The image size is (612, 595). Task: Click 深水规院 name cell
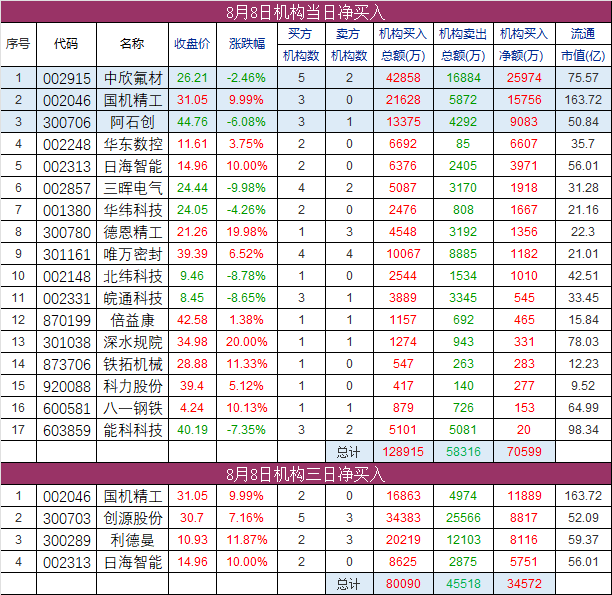(x=133, y=342)
